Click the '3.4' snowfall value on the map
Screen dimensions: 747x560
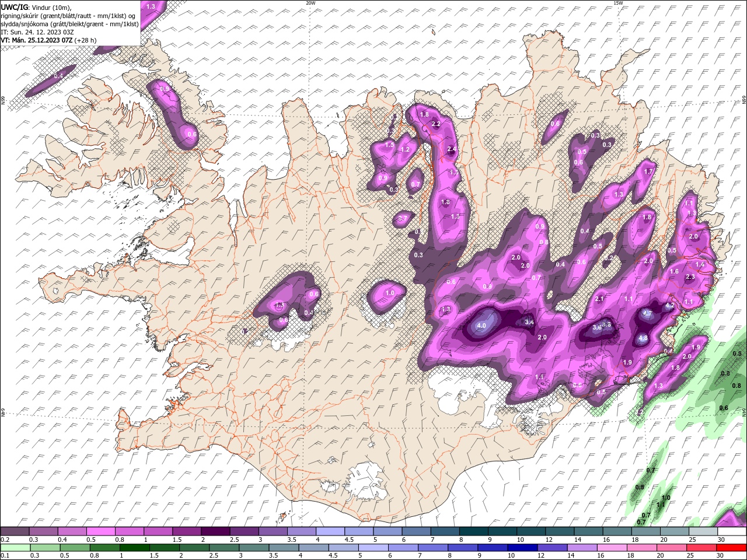click(x=529, y=322)
